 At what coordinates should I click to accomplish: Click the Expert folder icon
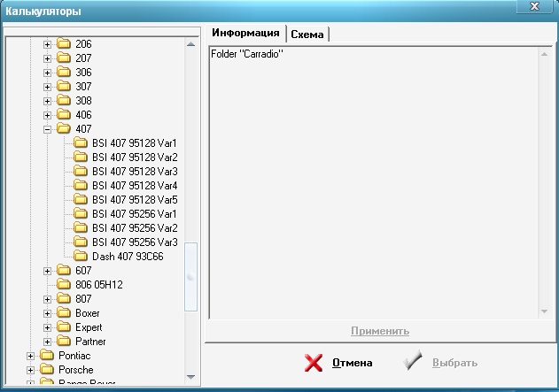pos(64,327)
